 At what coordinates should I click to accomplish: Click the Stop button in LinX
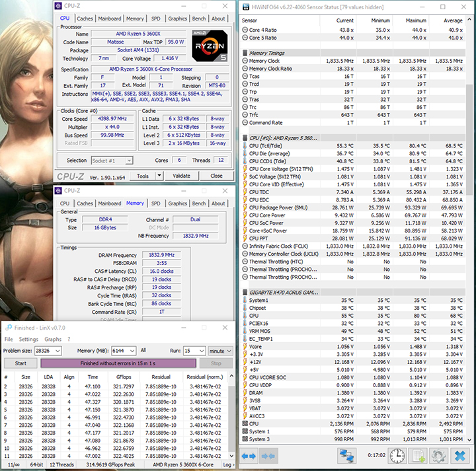coord(216,363)
